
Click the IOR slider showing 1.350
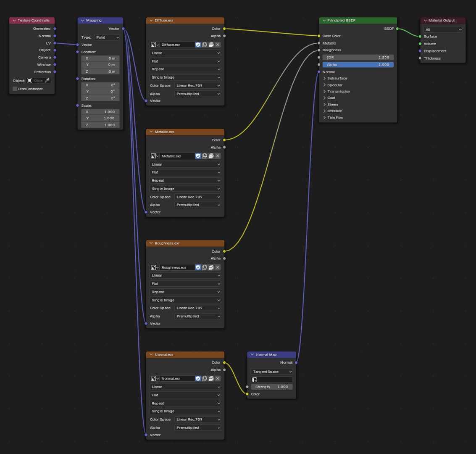click(x=358, y=58)
